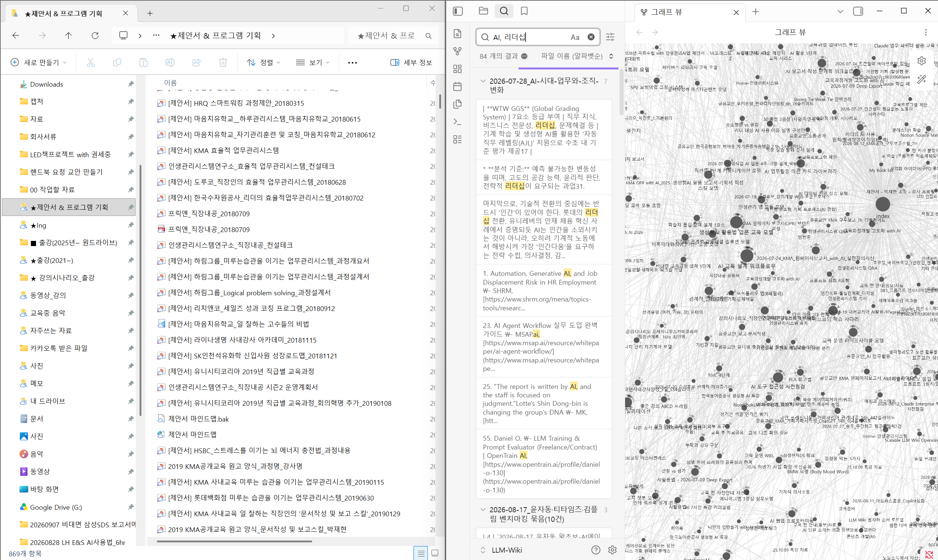Open Obsidian bookmarks tab

(x=524, y=11)
